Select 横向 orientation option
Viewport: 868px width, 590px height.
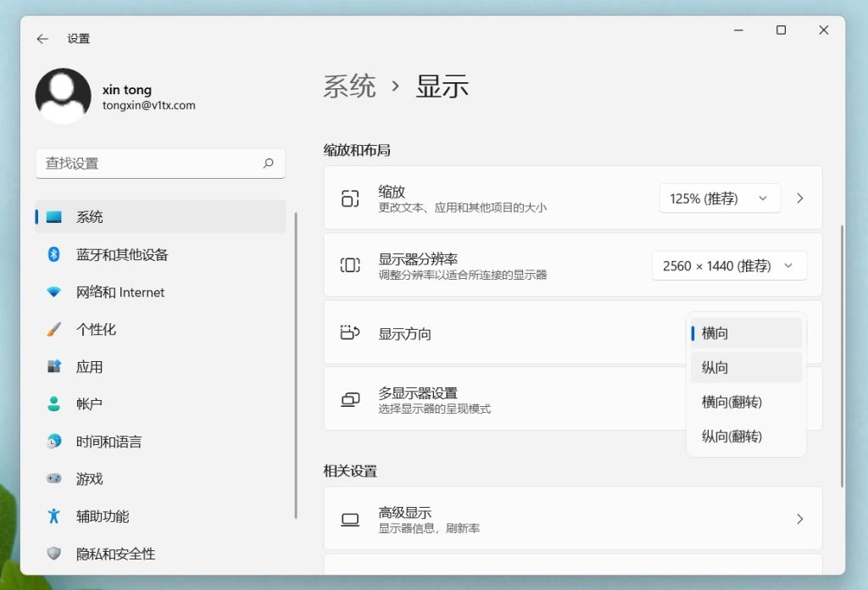point(746,333)
